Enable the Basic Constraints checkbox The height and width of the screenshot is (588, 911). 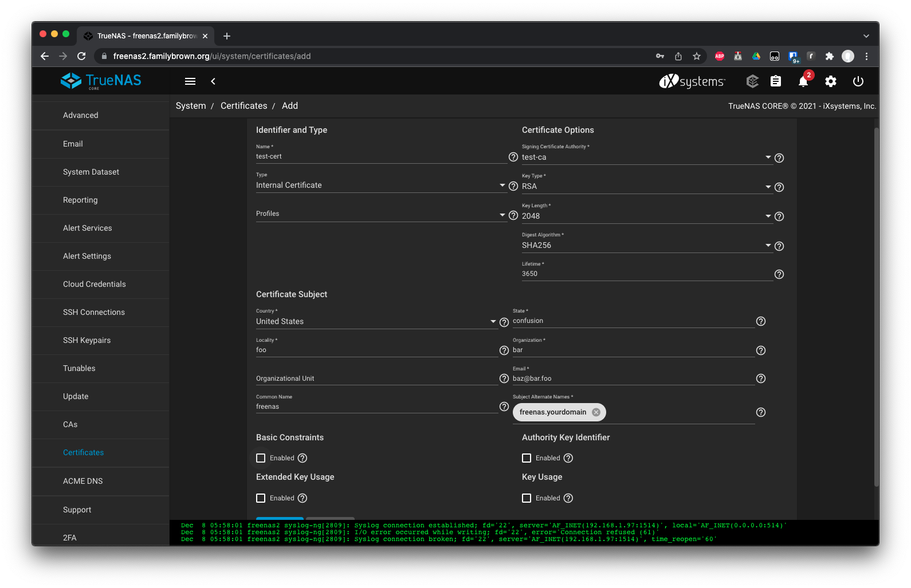(x=261, y=458)
